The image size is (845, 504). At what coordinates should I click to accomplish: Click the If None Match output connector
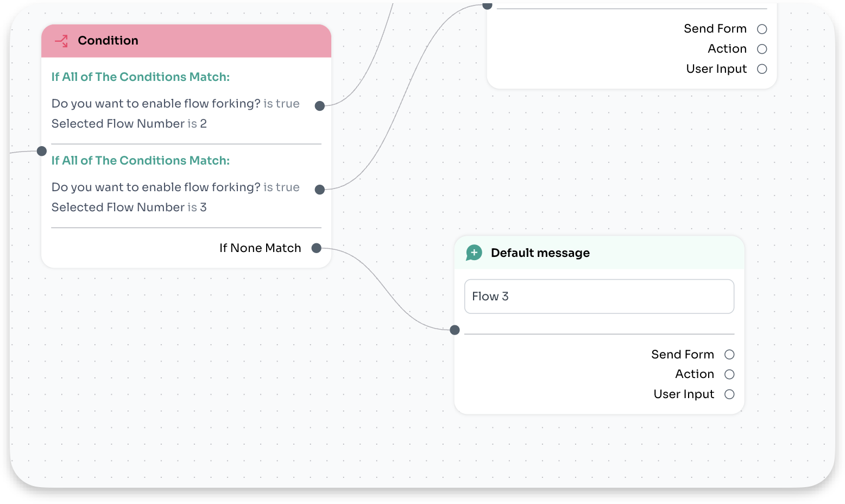click(317, 248)
